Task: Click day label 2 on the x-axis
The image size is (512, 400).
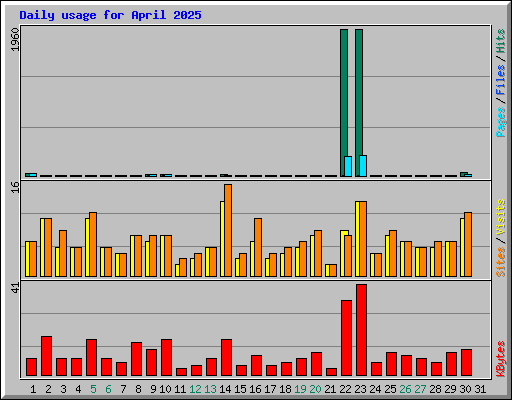Action: pos(49,389)
